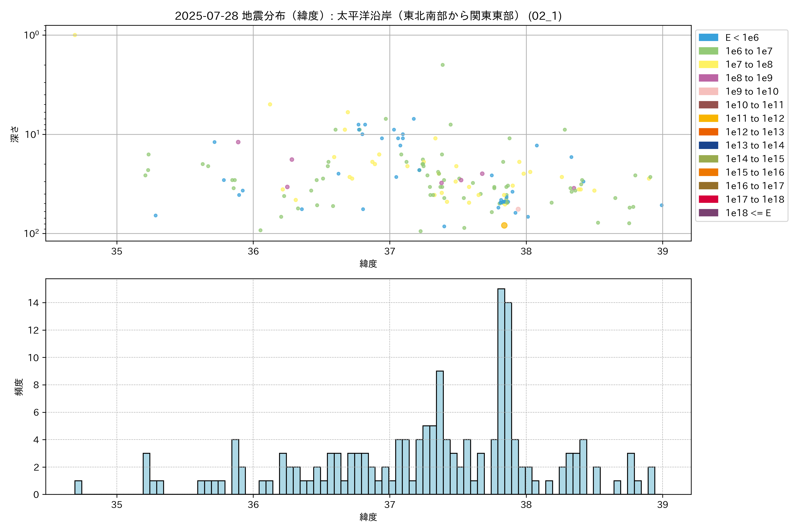
Task: Click the yellow point at depth 10^0
Action: click(75, 35)
